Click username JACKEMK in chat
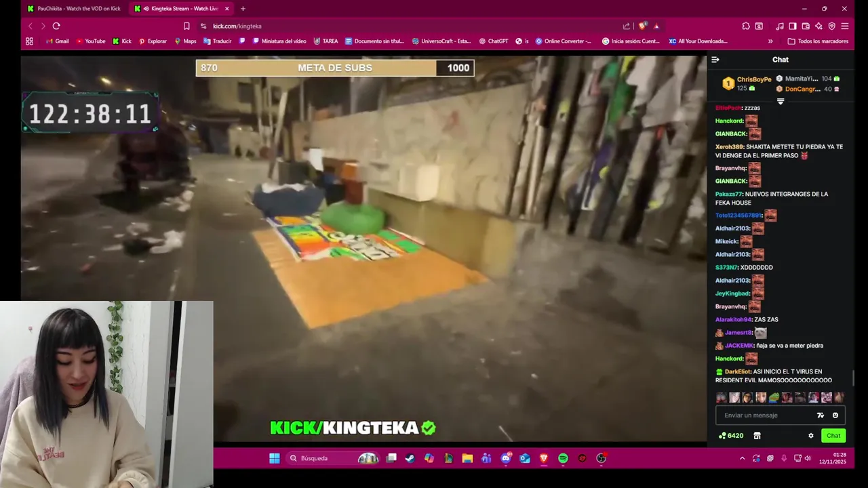The height and width of the screenshot is (488, 868). [x=738, y=346]
